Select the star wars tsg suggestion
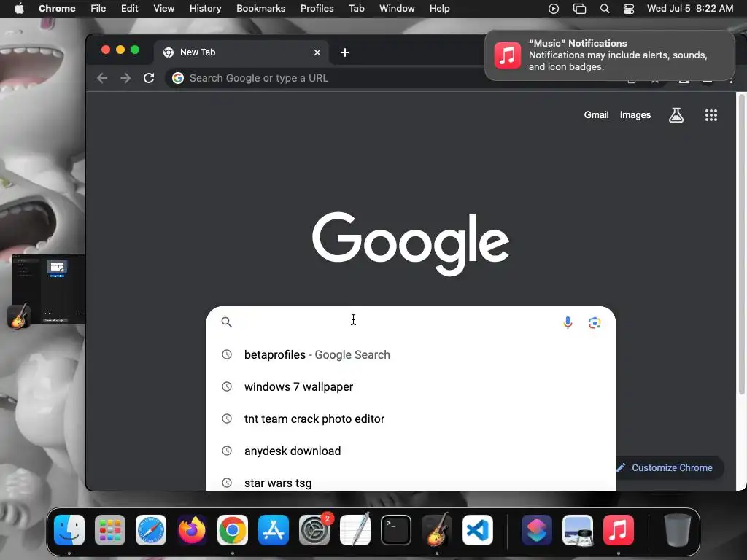The image size is (747, 560). pyautogui.click(x=411, y=483)
